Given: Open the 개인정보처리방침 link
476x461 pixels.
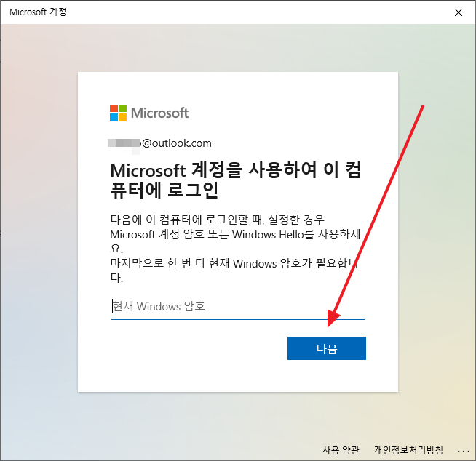Looking at the screenshot, I should (408, 450).
